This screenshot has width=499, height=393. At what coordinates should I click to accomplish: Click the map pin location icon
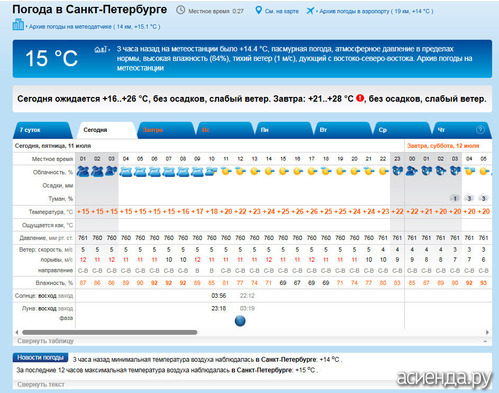[258, 10]
